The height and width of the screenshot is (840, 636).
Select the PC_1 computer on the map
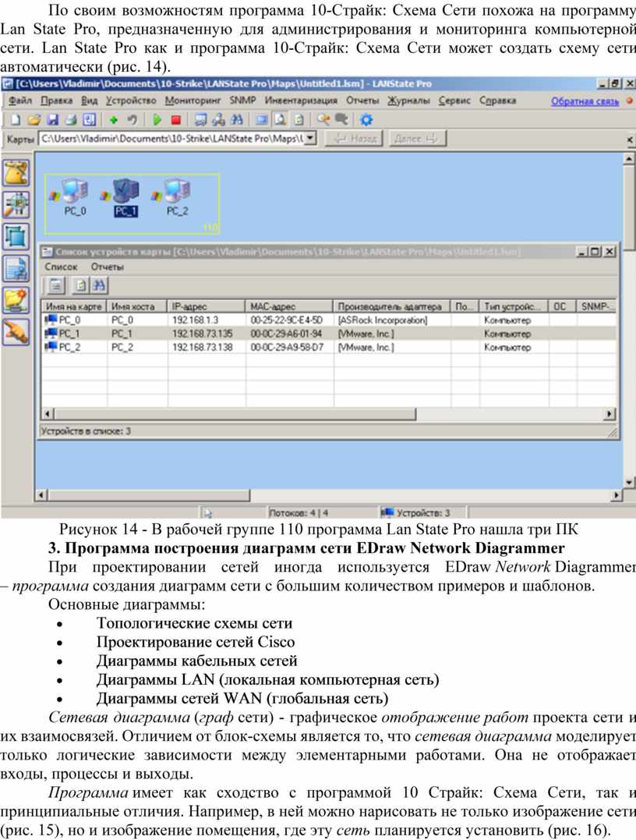pos(126,197)
